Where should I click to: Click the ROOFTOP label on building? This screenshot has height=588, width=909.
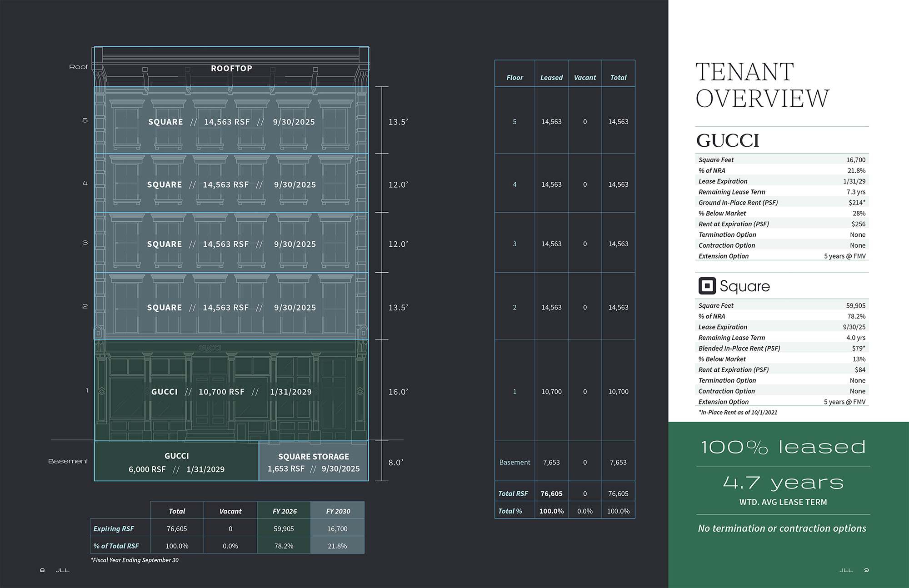pos(231,69)
